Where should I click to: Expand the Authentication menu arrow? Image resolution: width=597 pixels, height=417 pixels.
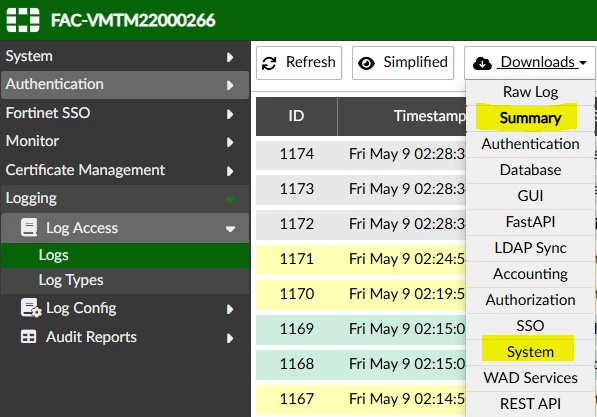(x=230, y=85)
